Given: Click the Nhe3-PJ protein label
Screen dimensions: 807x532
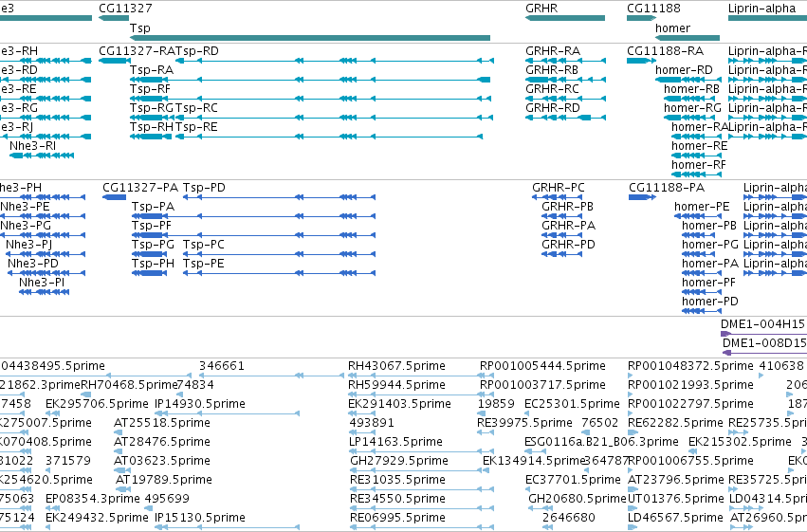Looking at the screenshot, I should pos(28,245).
